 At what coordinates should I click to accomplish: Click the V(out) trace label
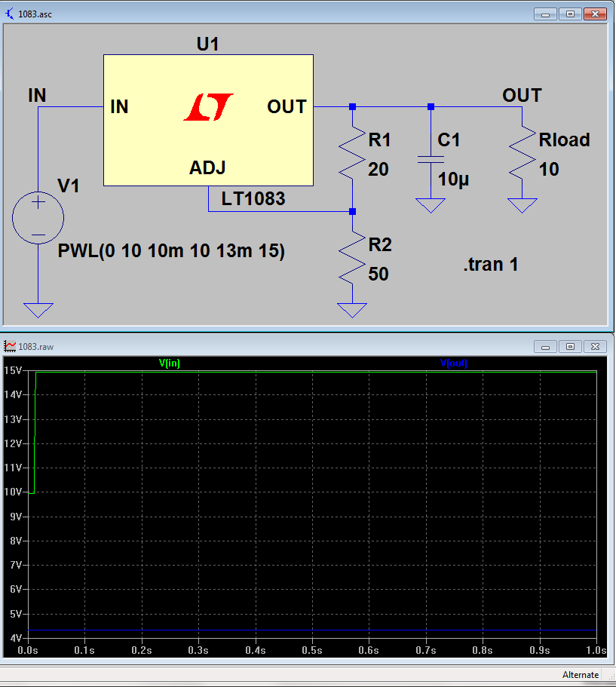[x=453, y=363]
